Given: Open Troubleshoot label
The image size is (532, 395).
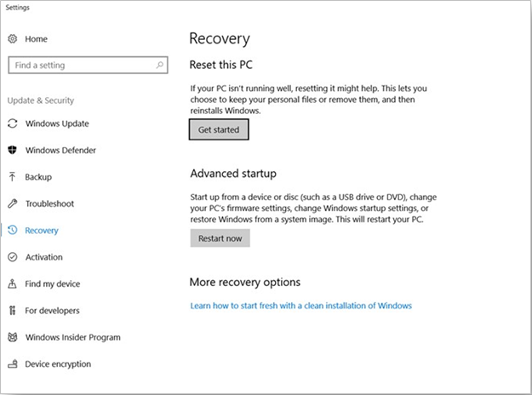Looking at the screenshot, I should 49,203.
